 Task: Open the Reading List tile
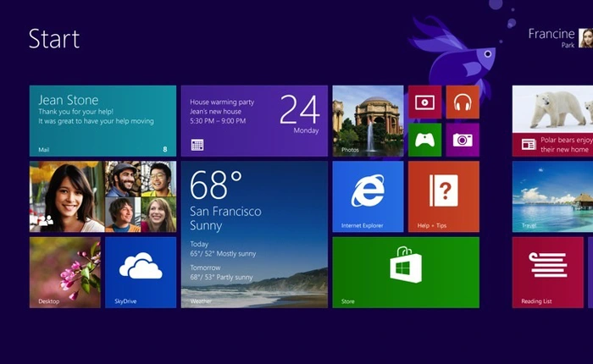547,272
